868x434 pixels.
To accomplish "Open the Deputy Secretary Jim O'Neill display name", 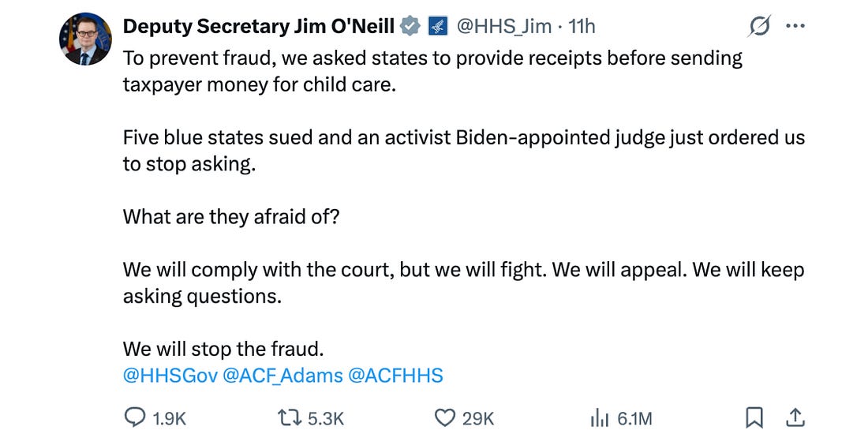I will pos(259,27).
